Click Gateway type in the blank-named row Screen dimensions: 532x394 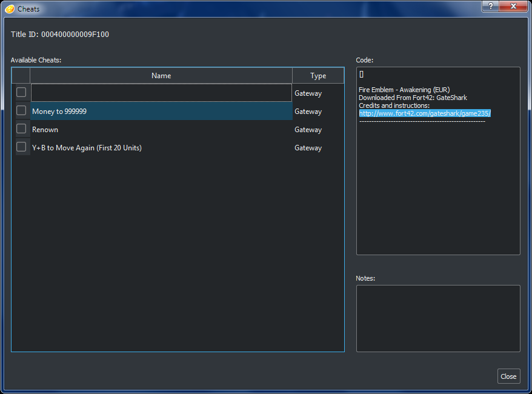pyautogui.click(x=308, y=93)
